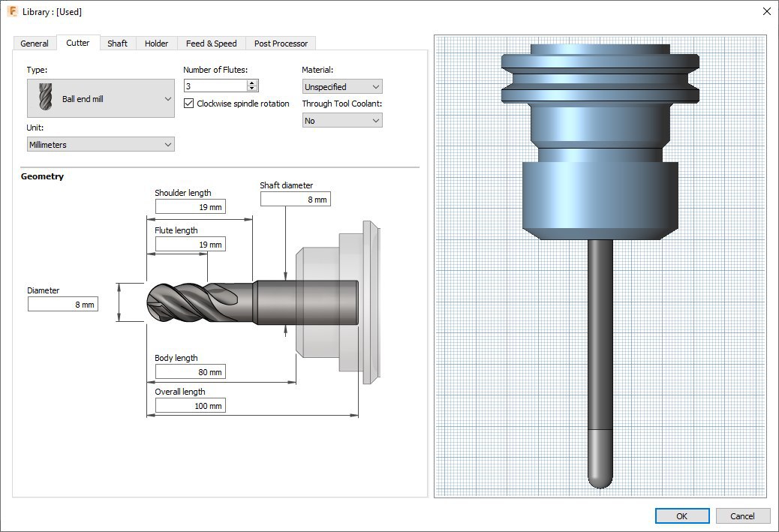779x532 pixels.
Task: Close the Library dialog window
Action: (766, 11)
